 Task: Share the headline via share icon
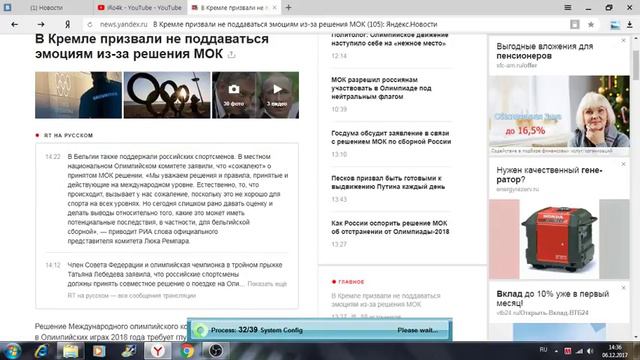pos(232,54)
